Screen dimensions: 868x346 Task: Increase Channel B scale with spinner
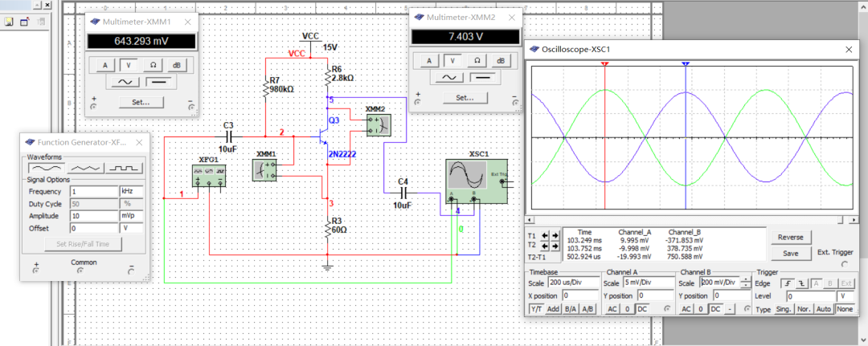[746, 279]
